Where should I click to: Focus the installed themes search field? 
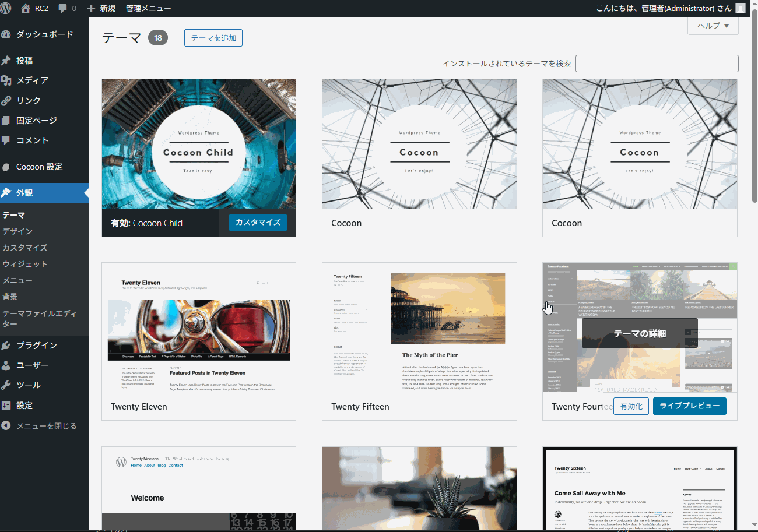coord(657,64)
